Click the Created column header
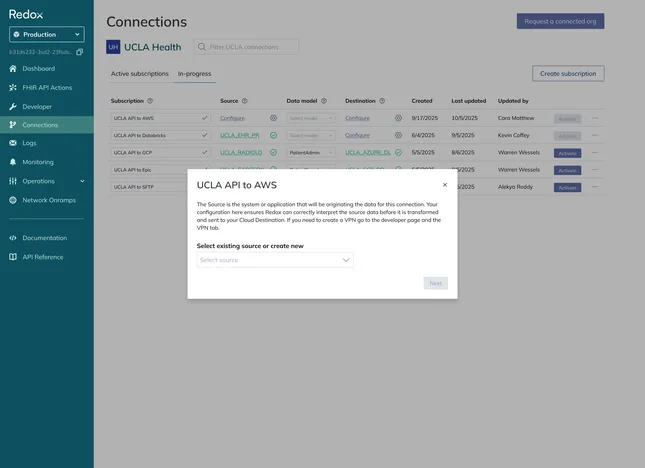The image size is (645, 468). pos(422,101)
